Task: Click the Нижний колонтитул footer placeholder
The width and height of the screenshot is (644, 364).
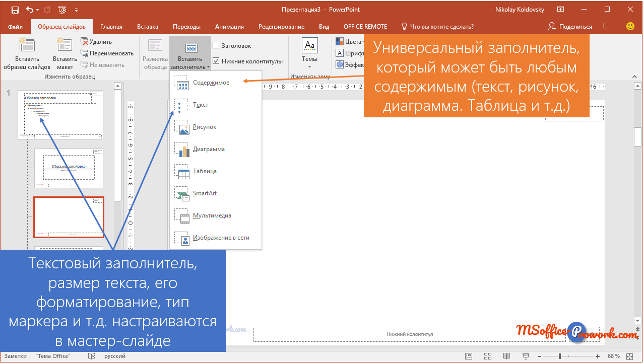Action: click(410, 334)
